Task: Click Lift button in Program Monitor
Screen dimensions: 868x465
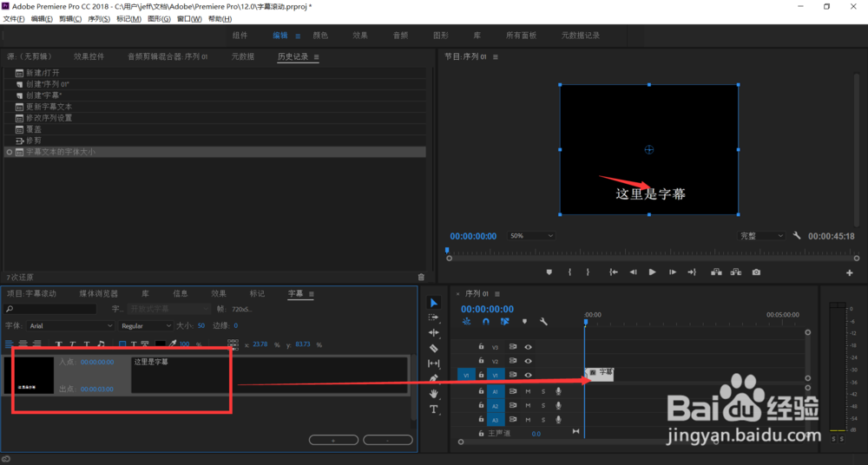Action: tap(716, 272)
